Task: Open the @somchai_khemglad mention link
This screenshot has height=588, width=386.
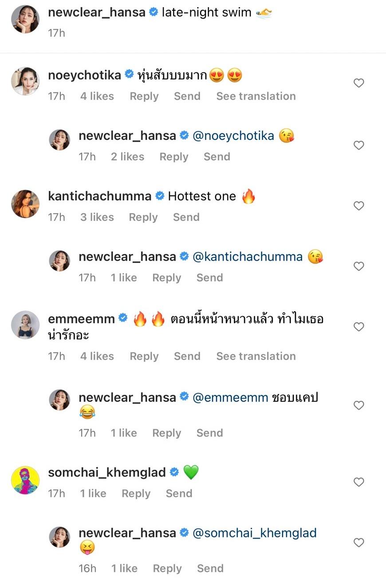Action: click(x=255, y=533)
